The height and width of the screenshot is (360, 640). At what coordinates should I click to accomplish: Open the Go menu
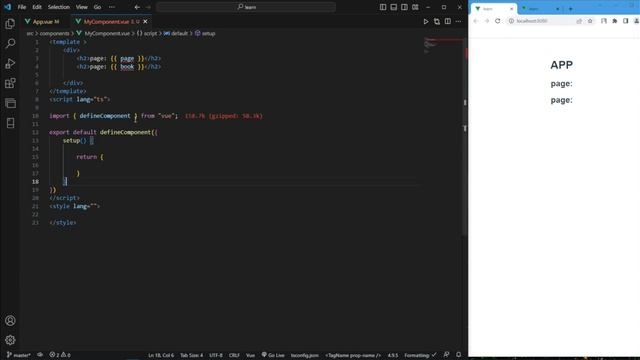tap(97, 7)
